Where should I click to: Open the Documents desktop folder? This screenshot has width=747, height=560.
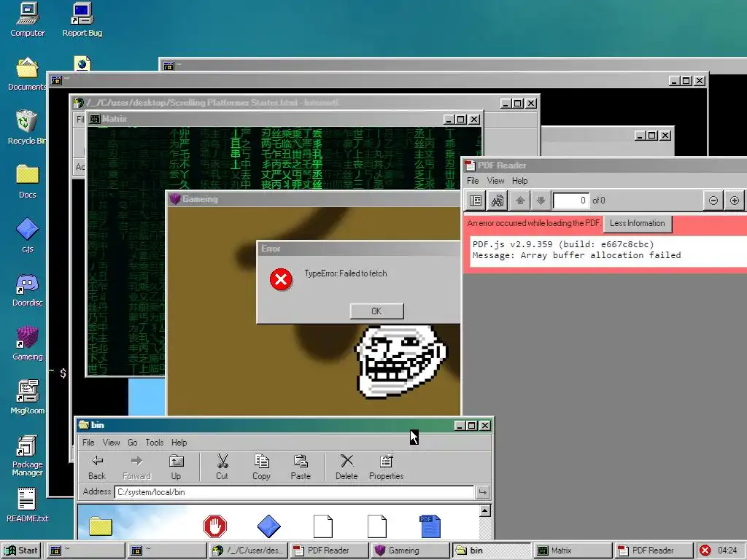(x=27, y=74)
